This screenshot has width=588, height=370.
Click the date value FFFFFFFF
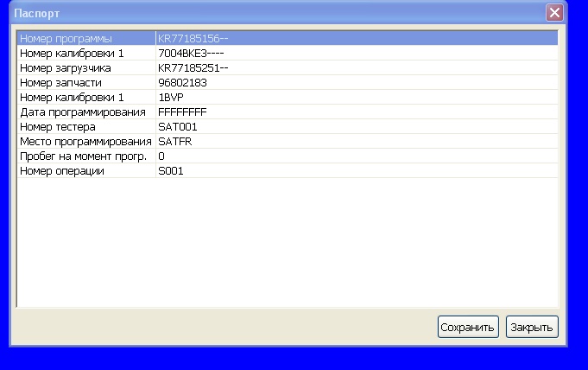click(182, 112)
